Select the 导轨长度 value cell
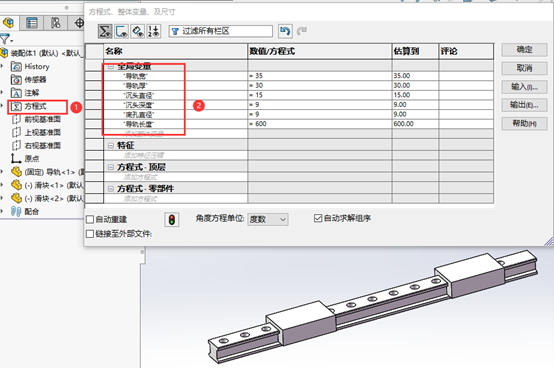Screen dimensions: 554x368 click(320, 124)
